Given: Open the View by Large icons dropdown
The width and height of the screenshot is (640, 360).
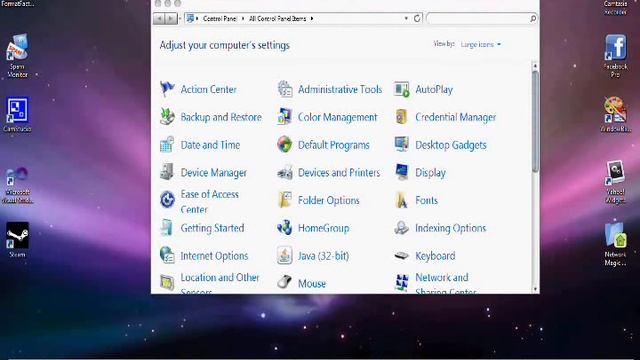Looking at the screenshot, I should click(480, 44).
